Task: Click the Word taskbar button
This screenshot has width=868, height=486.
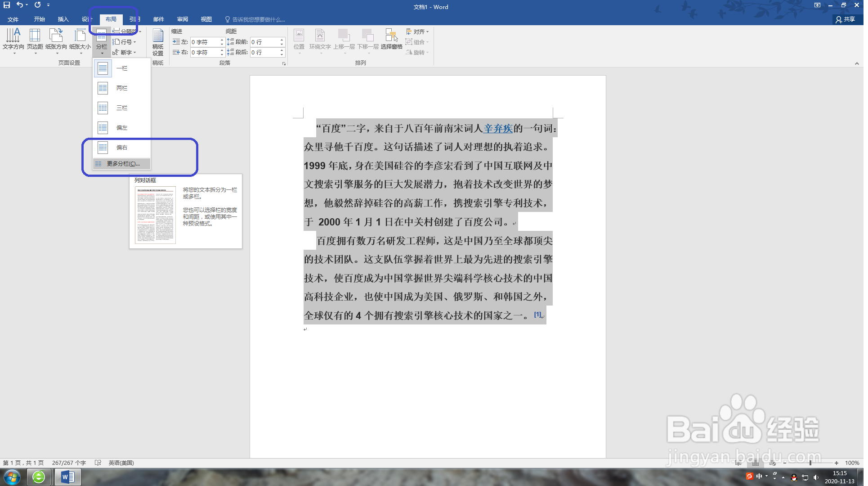Action: [x=67, y=477]
